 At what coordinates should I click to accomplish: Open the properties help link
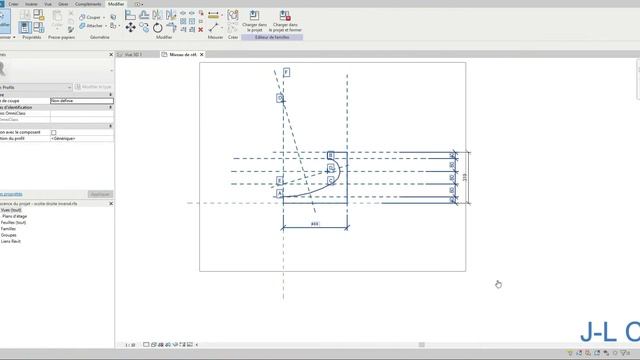click(x=11, y=194)
